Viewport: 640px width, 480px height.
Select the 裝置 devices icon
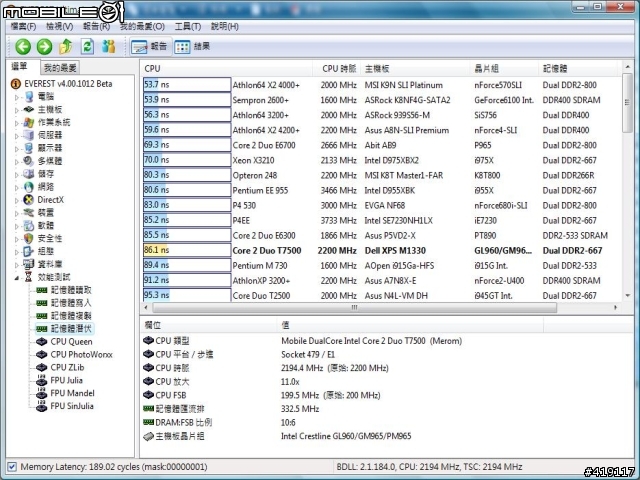[29, 212]
